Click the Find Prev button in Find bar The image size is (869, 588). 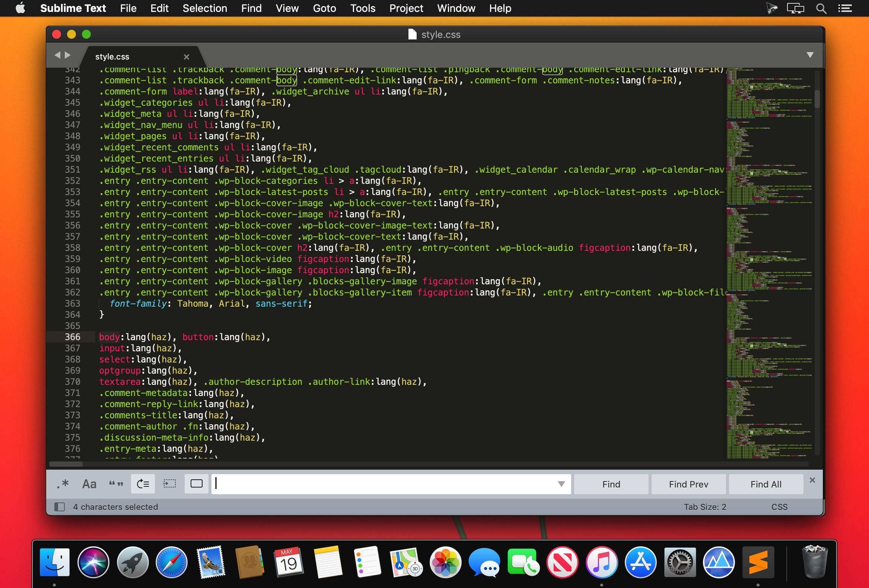tap(688, 484)
